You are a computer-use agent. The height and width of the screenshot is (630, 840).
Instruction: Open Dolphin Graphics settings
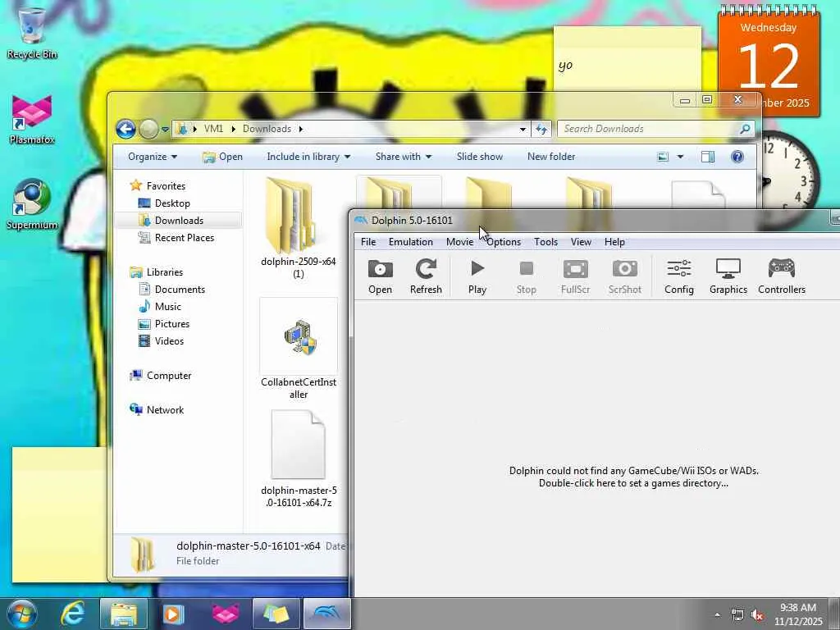pos(728,276)
